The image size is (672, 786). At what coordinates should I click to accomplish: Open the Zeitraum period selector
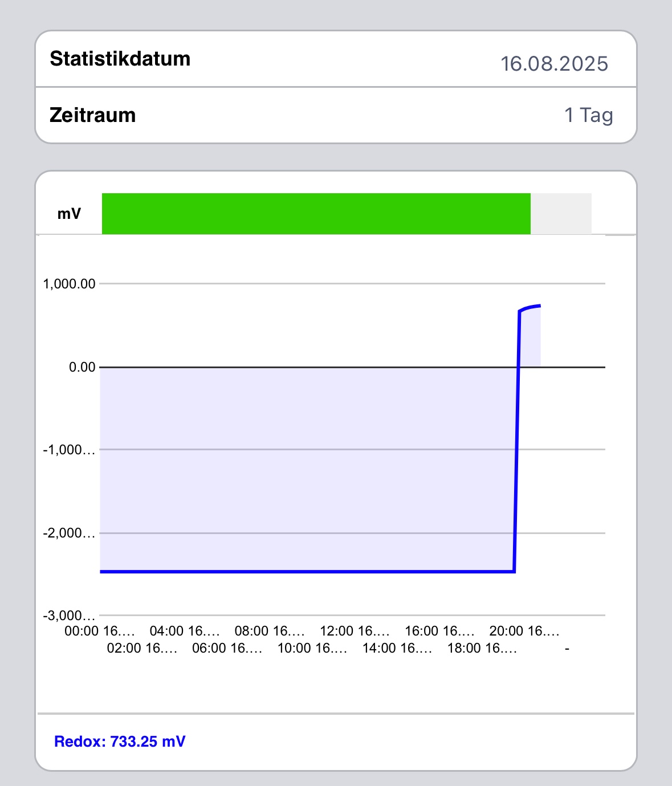336,115
